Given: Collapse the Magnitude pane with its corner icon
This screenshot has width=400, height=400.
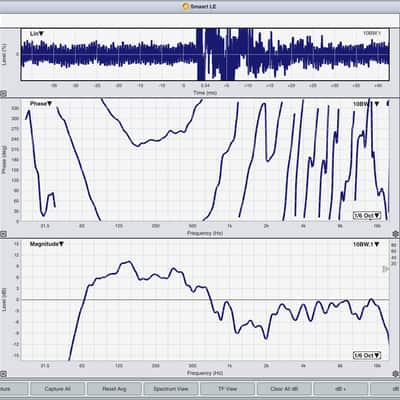Looking at the screenshot, I should pos(3,374).
